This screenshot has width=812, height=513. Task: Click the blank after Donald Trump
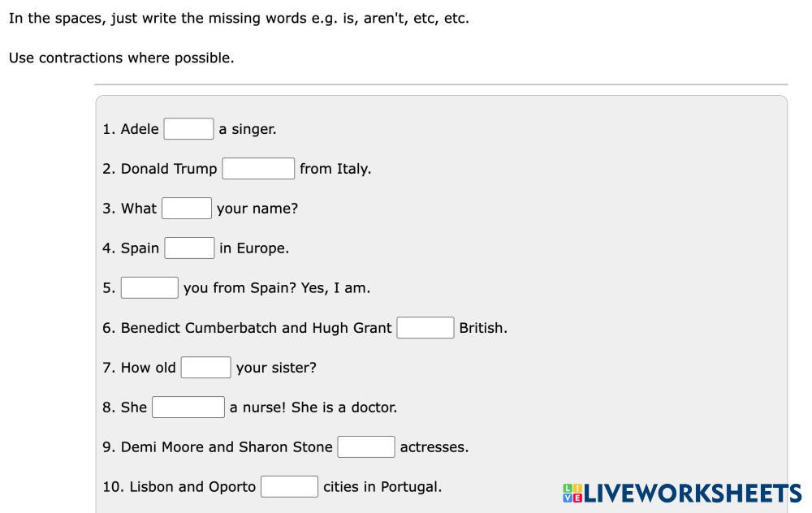click(258, 169)
